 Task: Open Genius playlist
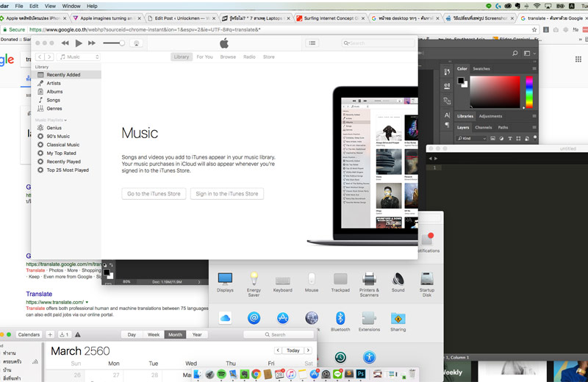click(x=66, y=128)
